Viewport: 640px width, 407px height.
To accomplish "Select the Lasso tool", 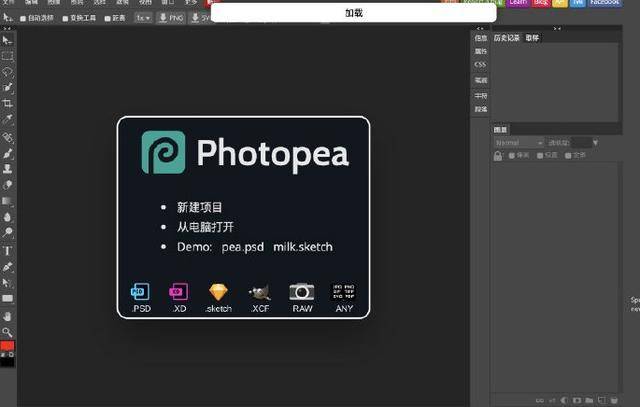I will 7,72.
